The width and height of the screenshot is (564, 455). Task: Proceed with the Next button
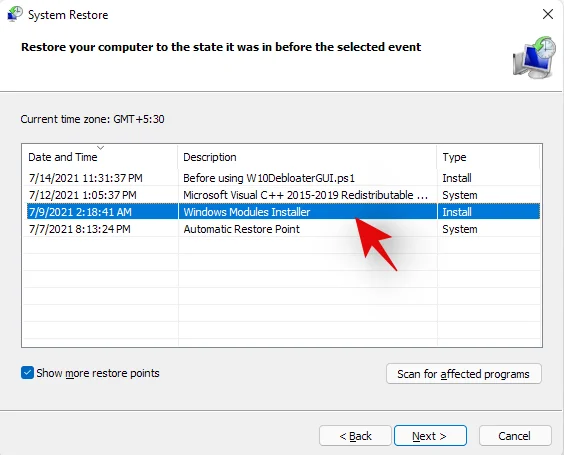[x=430, y=436]
